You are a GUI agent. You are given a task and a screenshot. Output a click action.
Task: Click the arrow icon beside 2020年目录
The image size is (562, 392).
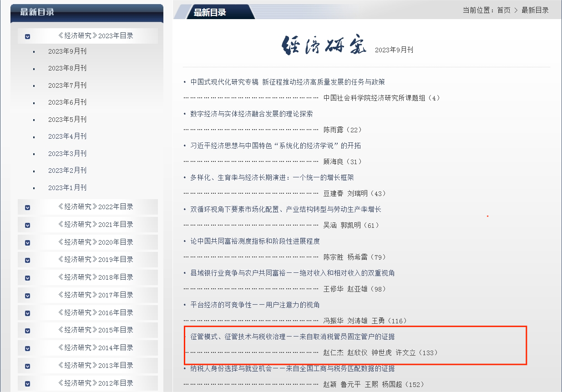tap(28, 243)
